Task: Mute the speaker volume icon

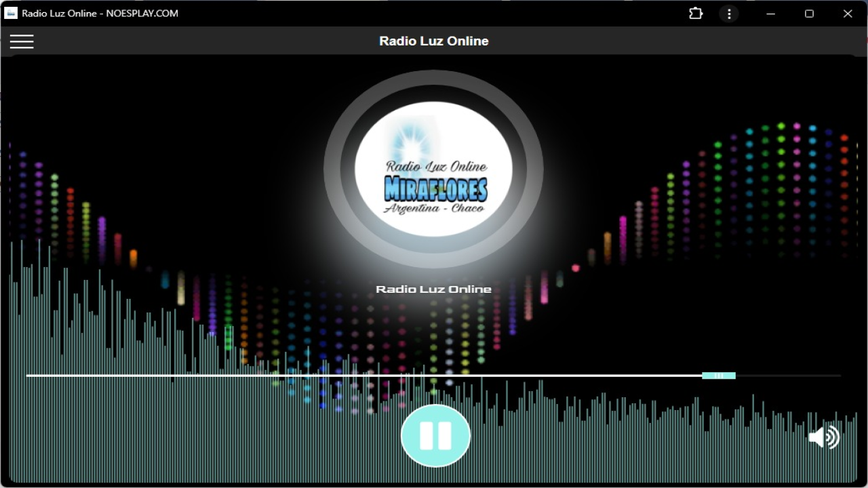Action: coord(824,437)
